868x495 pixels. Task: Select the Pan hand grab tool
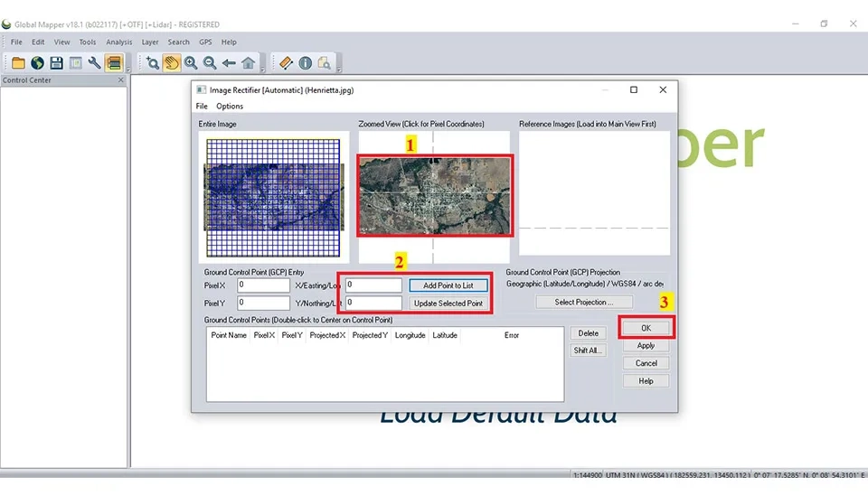(172, 63)
